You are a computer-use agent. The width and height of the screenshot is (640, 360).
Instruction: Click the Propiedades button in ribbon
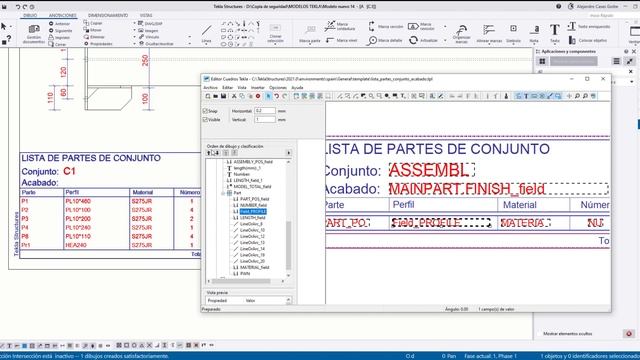(x=98, y=43)
